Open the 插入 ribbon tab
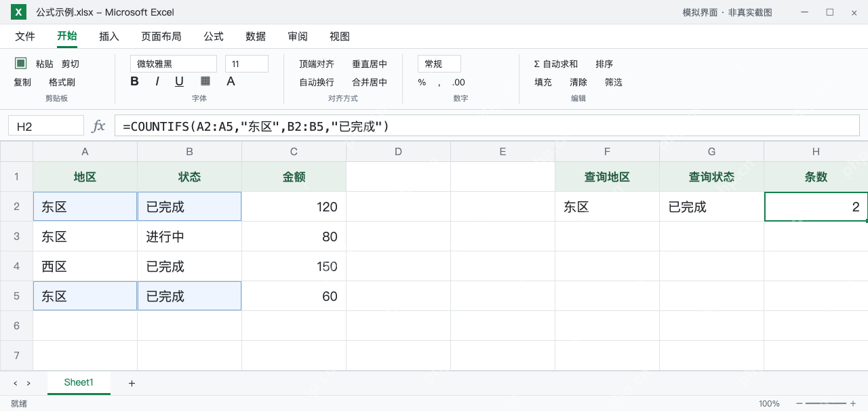 [x=109, y=37]
